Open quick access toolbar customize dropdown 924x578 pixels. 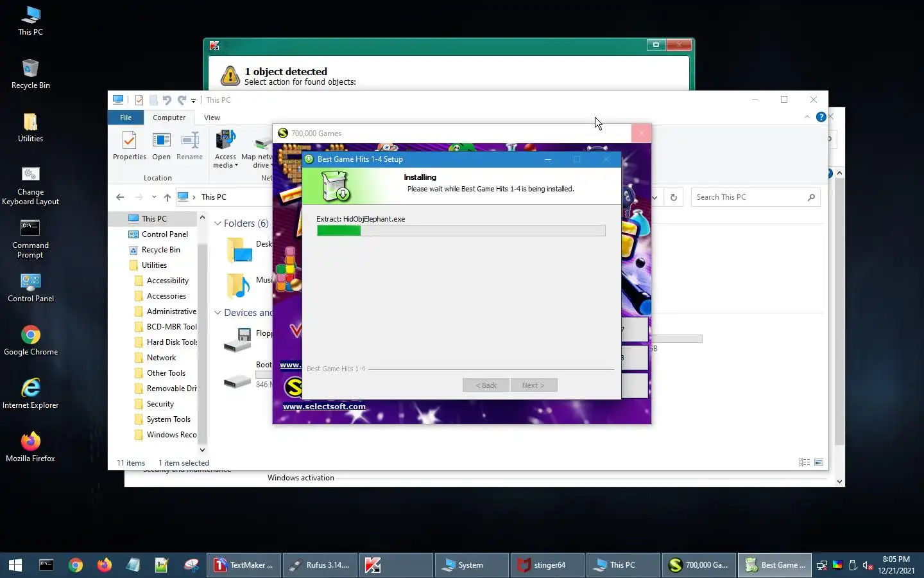pos(193,100)
